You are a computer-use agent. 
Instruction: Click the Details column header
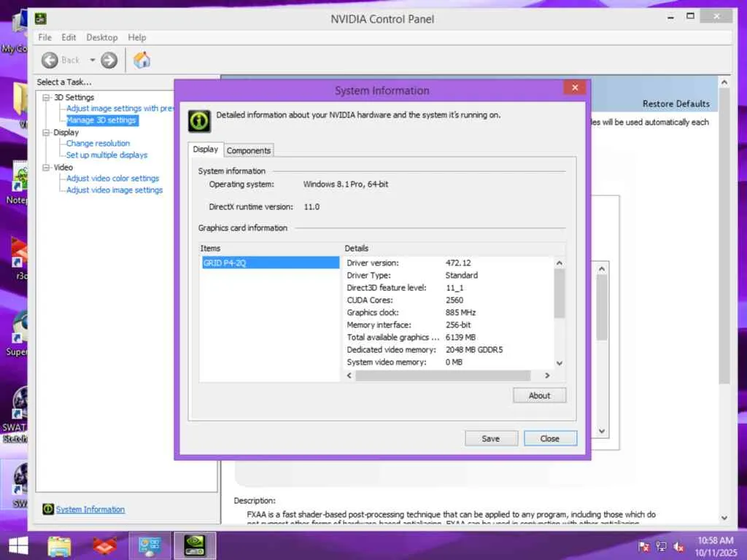454,249
